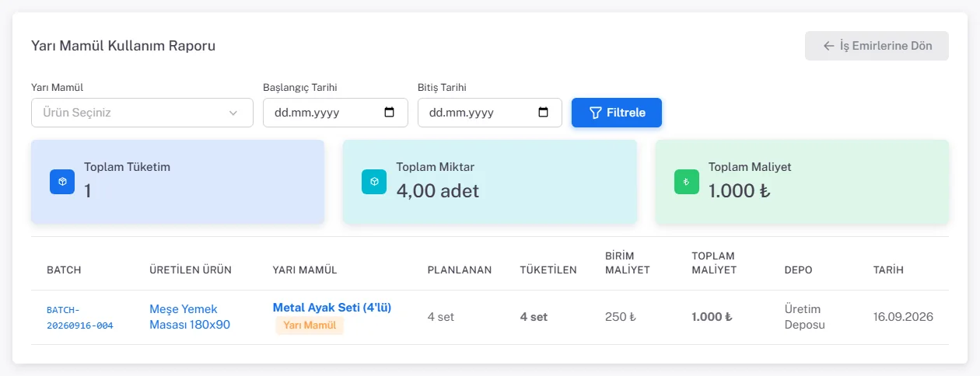The image size is (980, 376).
Task: Click the 4,00 adet total quantity value
Action: (x=438, y=190)
